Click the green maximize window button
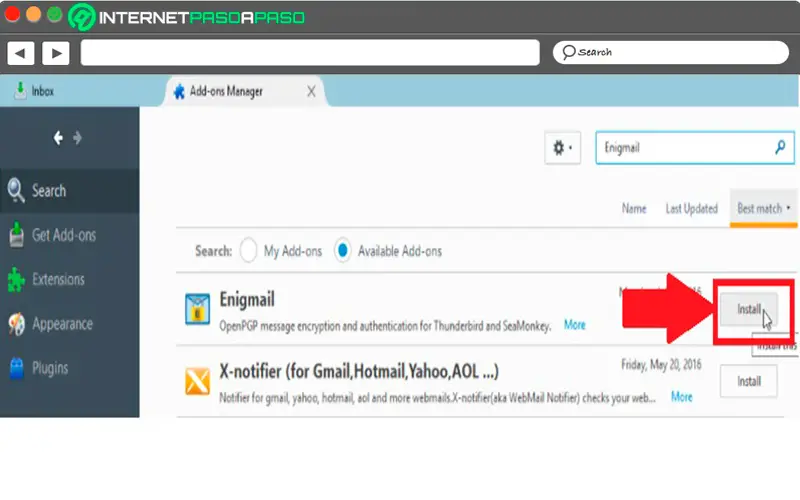 tap(55, 15)
